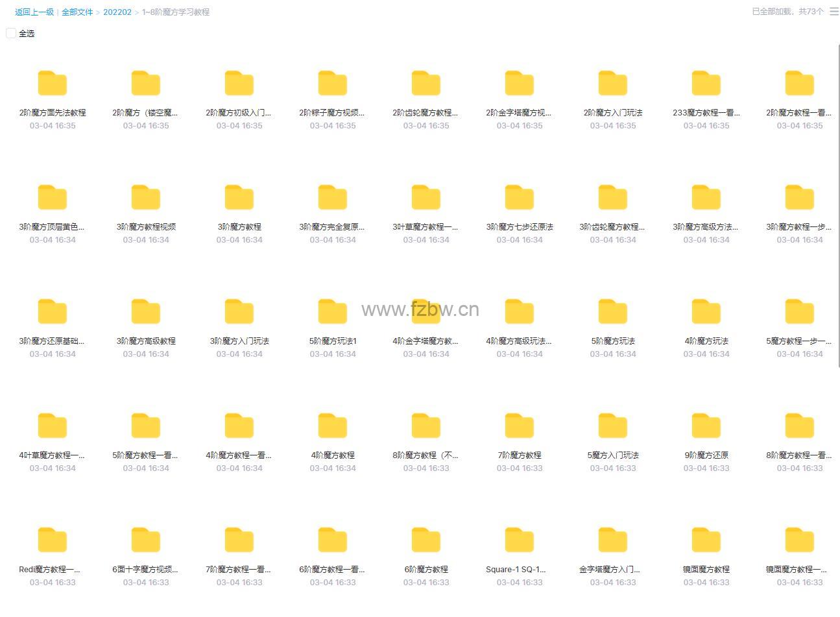Screen dimensions: 840x617
Task: Open the 4阶魔方玩法 folder icon
Action: coord(706,313)
